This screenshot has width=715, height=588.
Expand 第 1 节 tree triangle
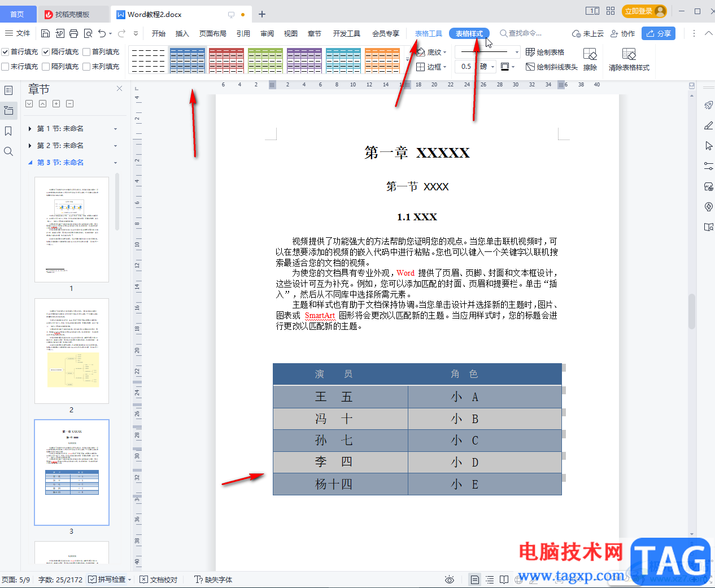click(x=30, y=129)
